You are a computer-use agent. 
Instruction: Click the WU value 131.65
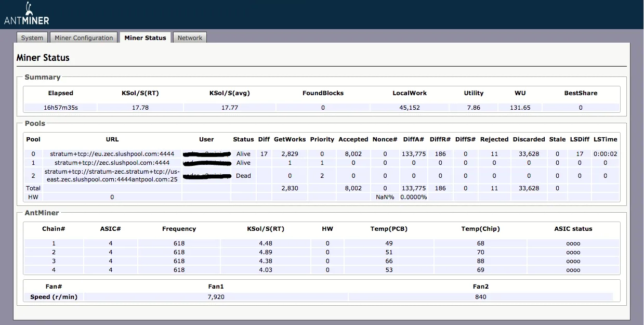tap(520, 108)
